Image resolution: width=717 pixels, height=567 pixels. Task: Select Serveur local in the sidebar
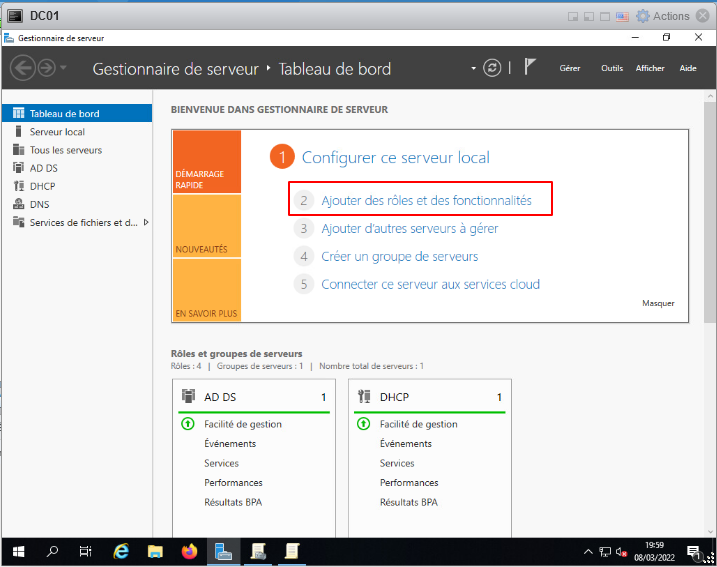[x=57, y=132]
